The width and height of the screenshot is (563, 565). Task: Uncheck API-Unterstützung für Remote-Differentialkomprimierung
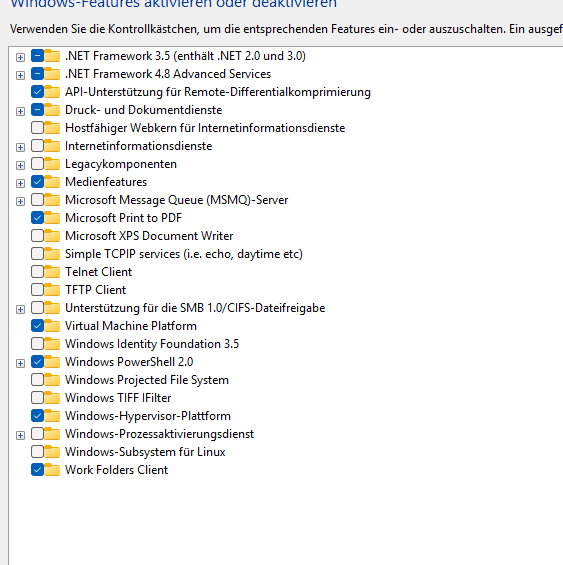tap(37, 92)
